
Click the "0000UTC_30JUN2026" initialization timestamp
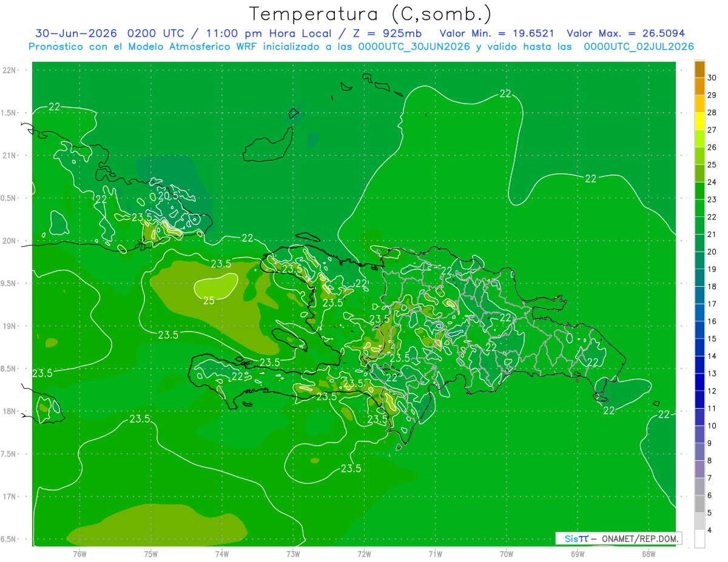(414, 47)
